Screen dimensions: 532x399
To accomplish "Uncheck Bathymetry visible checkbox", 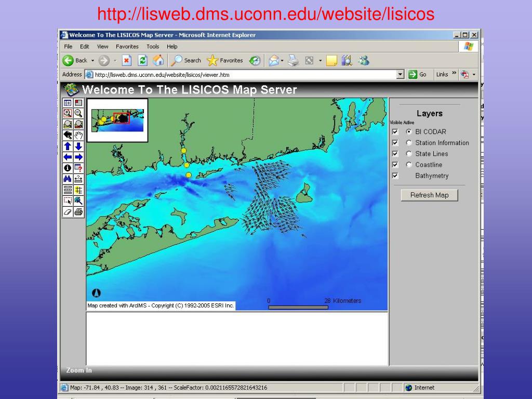I will pyautogui.click(x=395, y=176).
